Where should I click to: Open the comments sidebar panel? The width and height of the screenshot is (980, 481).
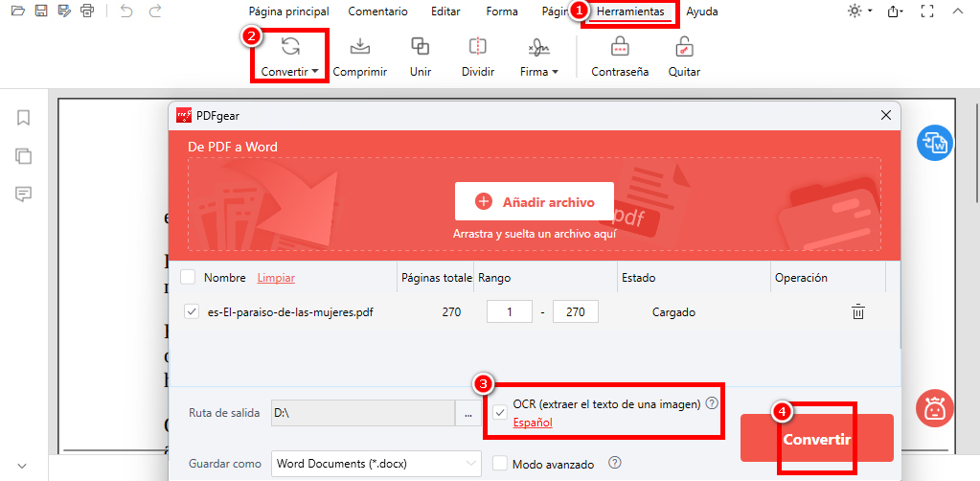click(23, 194)
